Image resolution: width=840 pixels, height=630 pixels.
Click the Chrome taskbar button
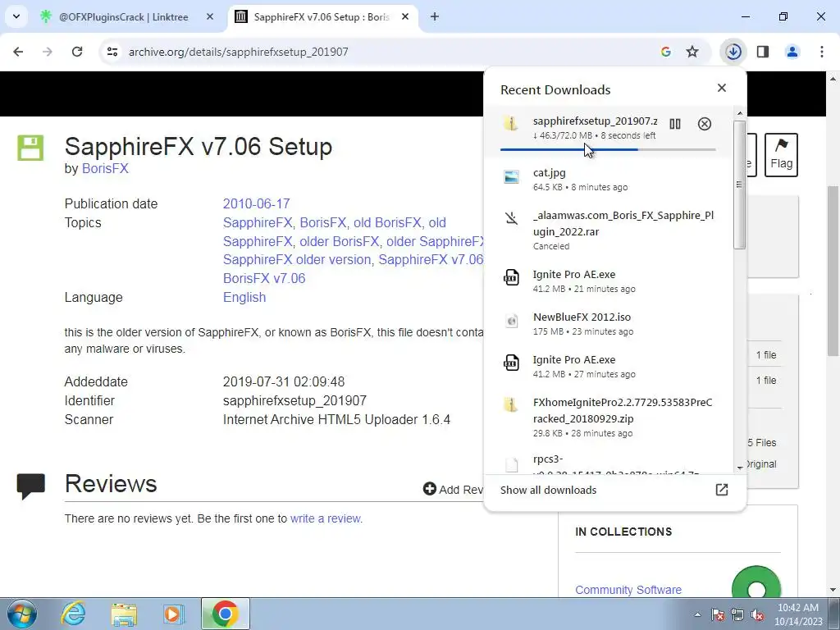click(x=225, y=614)
